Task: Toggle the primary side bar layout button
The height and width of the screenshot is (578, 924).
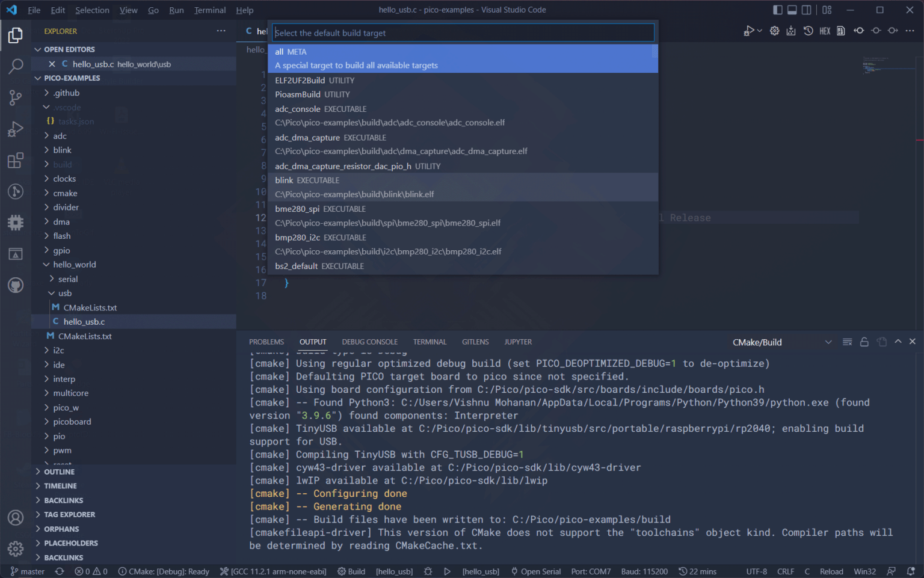Action: click(777, 10)
